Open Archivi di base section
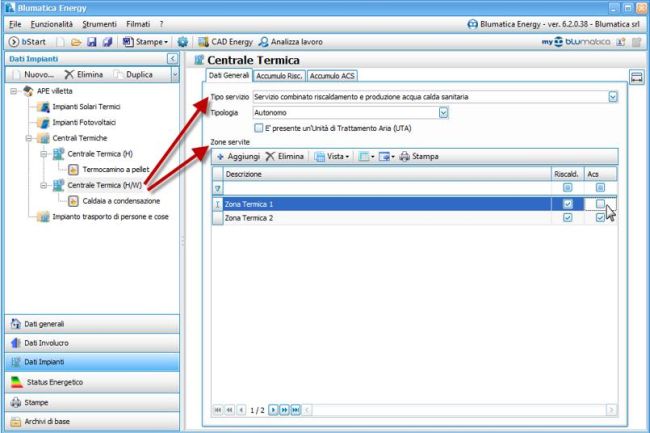The width and height of the screenshot is (650, 433). tap(92, 422)
